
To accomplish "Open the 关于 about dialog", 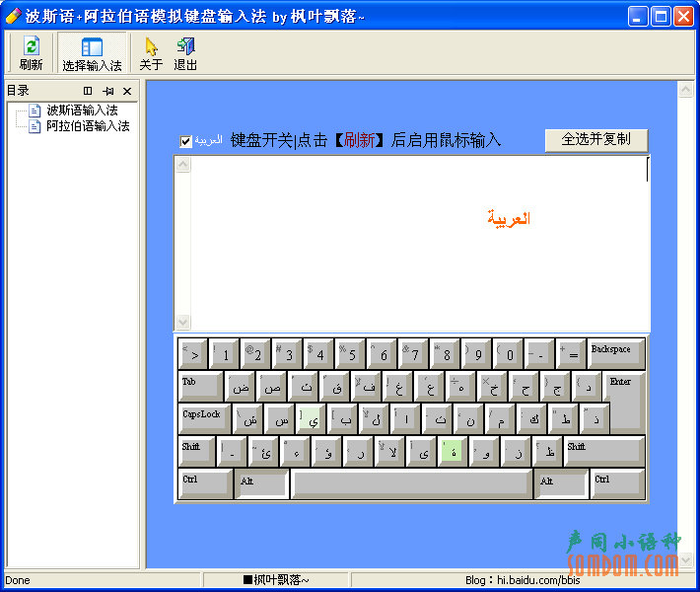I will (151, 52).
